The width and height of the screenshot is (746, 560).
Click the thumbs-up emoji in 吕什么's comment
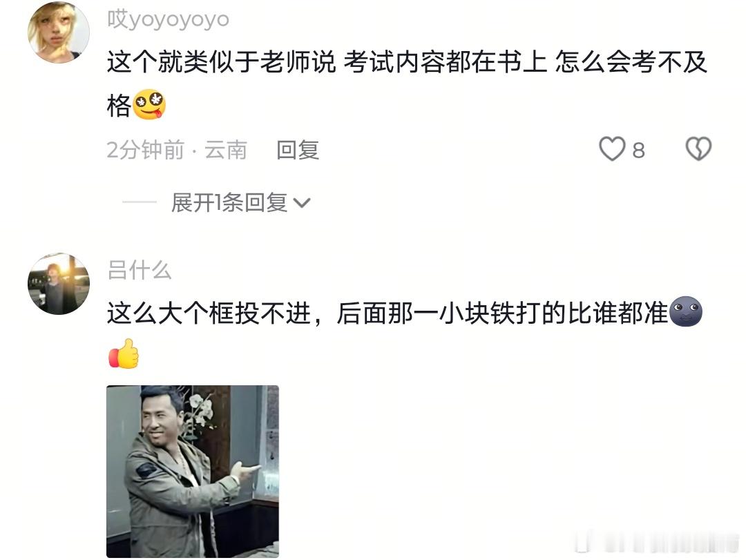[x=124, y=354]
